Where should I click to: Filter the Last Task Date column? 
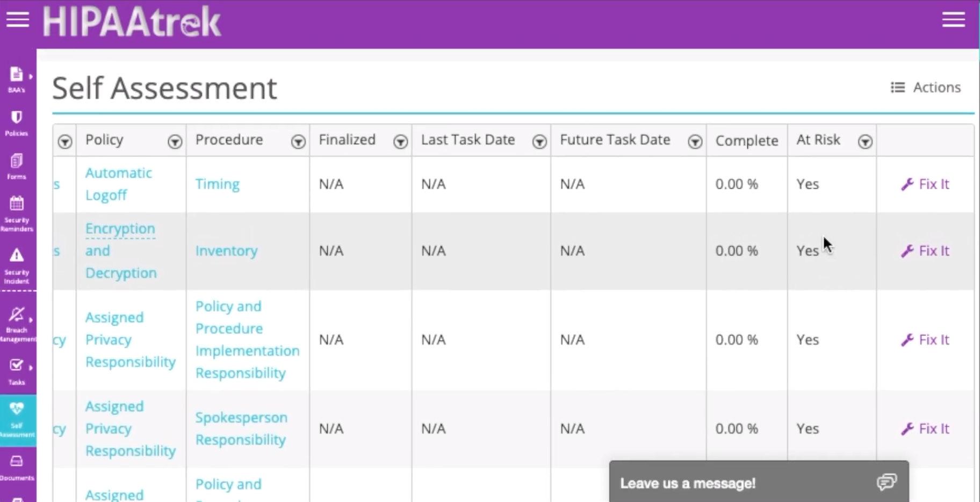(x=539, y=141)
